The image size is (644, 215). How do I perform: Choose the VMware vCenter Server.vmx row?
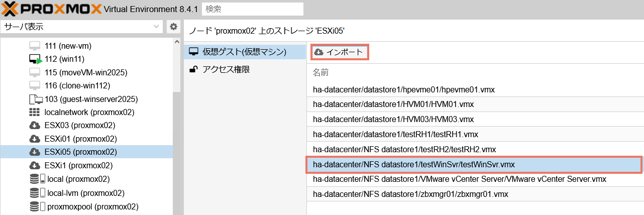(459, 179)
